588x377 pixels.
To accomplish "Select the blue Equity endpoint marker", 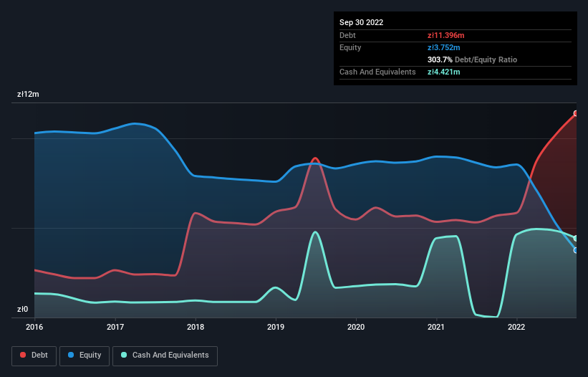I will click(576, 250).
